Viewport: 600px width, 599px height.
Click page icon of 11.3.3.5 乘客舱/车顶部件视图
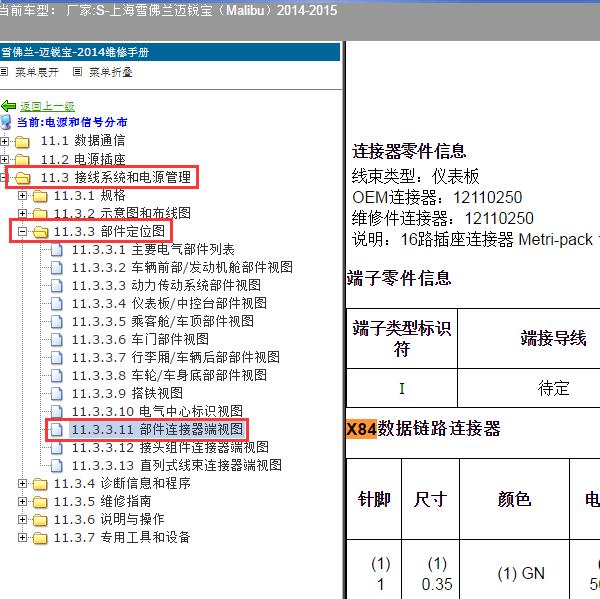tap(57, 322)
